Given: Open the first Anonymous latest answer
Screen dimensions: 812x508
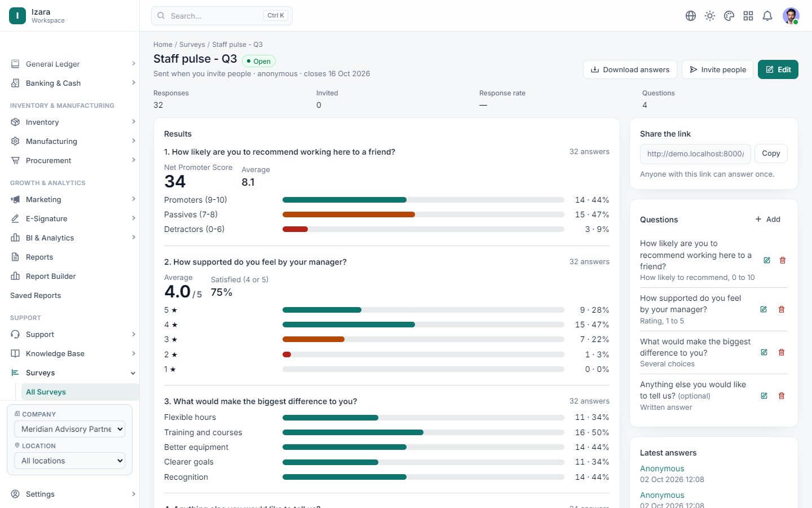Looking at the screenshot, I should click(x=662, y=468).
